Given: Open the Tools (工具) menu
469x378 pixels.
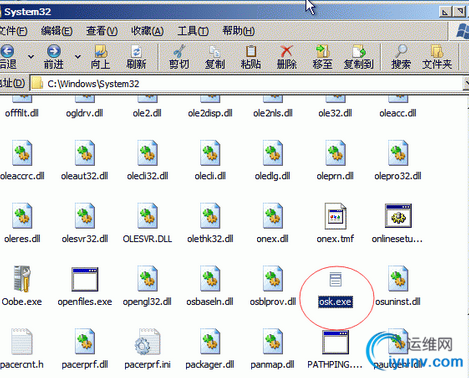Looking at the screenshot, I should pos(193,31).
